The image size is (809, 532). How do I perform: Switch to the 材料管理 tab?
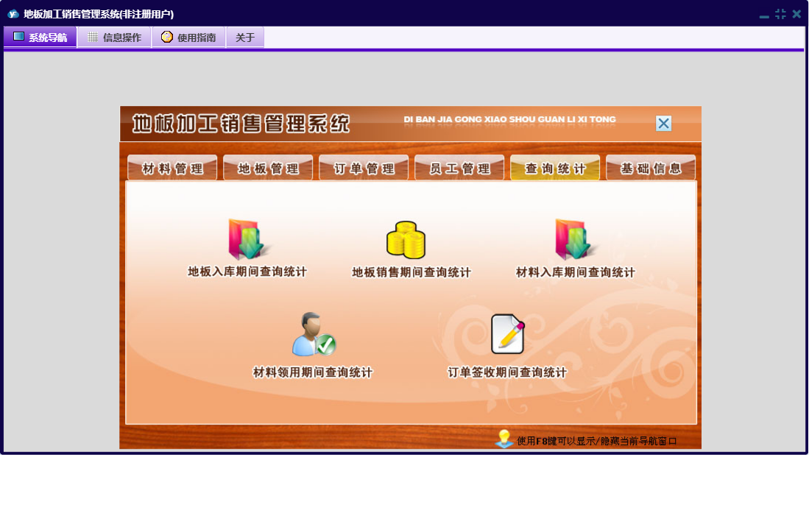[x=172, y=169]
